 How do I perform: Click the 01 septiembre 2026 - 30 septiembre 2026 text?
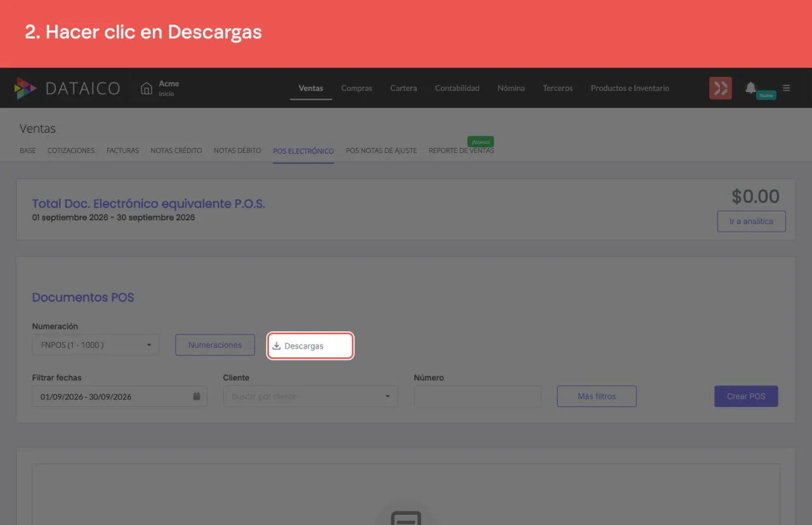coord(114,217)
